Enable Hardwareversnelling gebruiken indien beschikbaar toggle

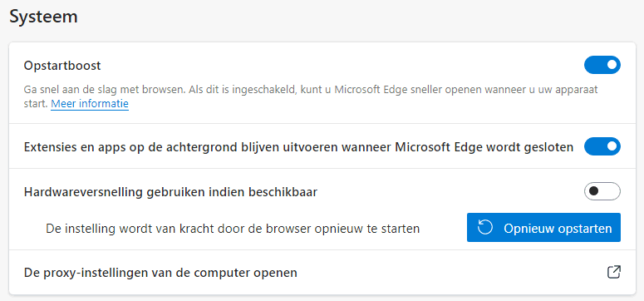602,191
